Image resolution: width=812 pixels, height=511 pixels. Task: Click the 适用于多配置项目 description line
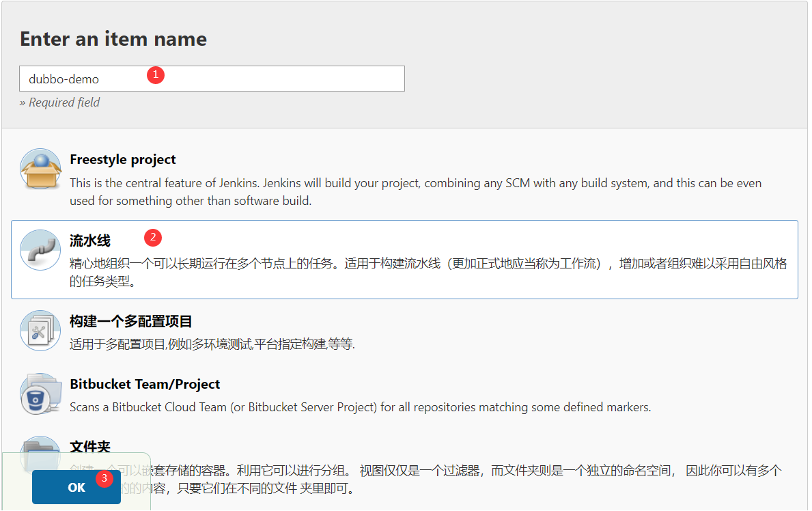212,344
